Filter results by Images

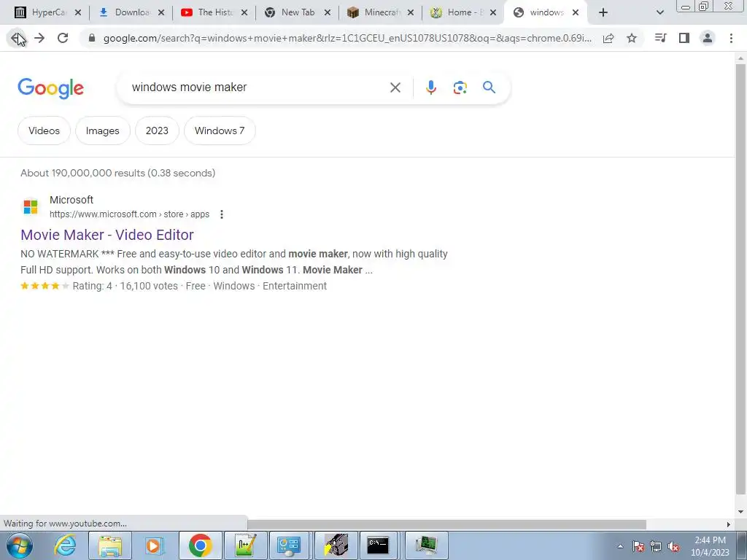102,131
